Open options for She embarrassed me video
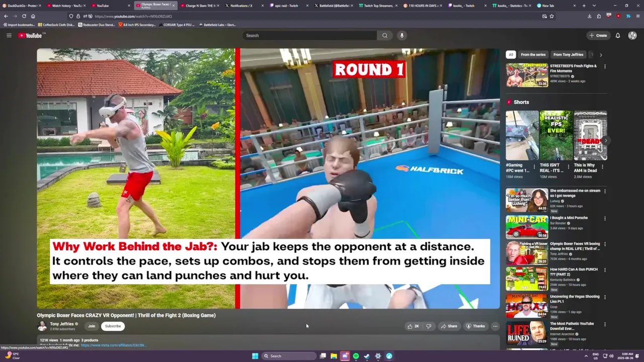Viewport: 644px width, 362px height. [x=605, y=191]
